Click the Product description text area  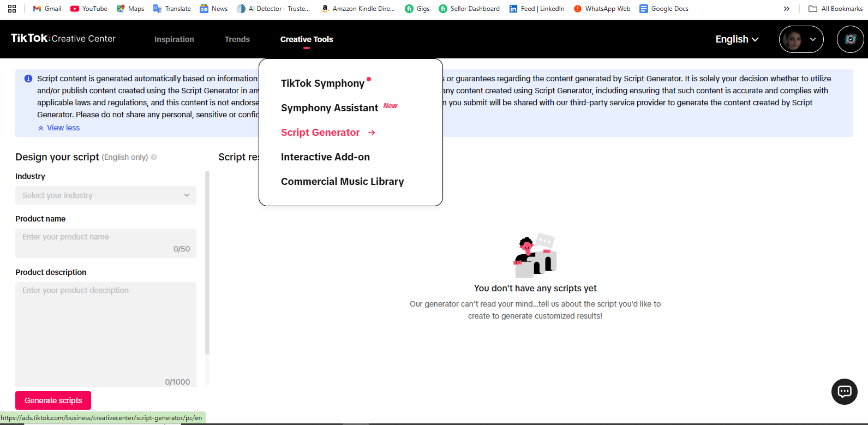(x=106, y=334)
